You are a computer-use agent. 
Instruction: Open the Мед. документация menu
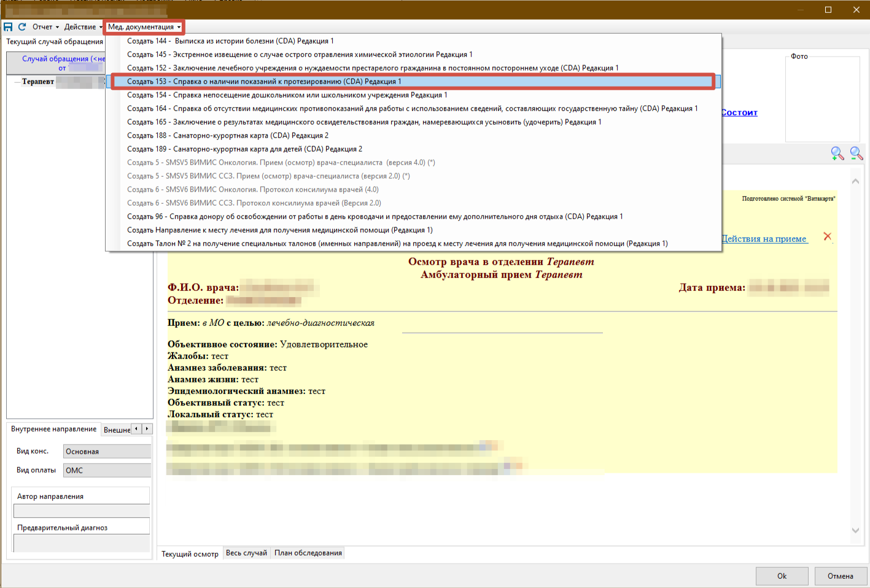click(x=144, y=27)
